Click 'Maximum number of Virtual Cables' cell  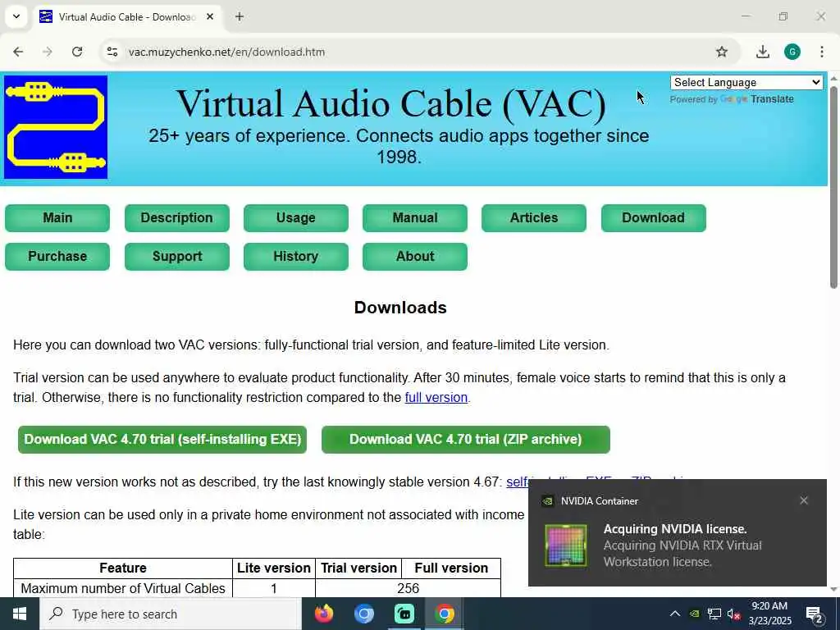[123, 588]
